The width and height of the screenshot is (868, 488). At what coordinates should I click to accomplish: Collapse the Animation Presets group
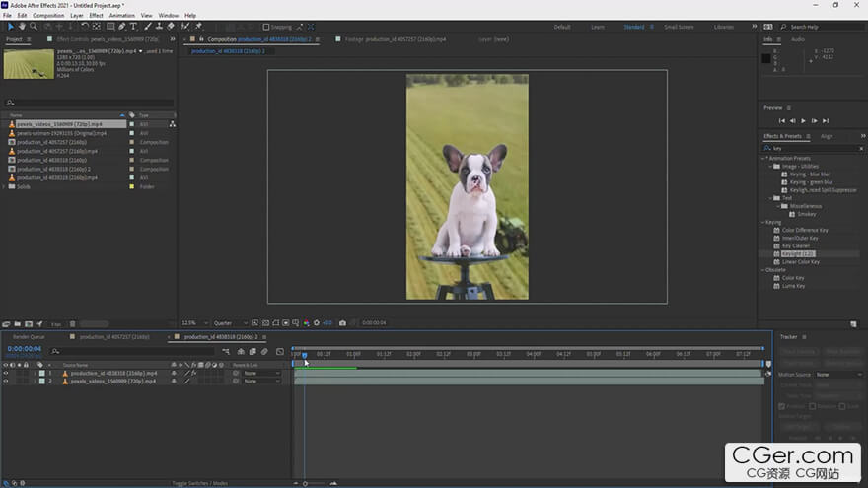pyautogui.click(x=763, y=159)
